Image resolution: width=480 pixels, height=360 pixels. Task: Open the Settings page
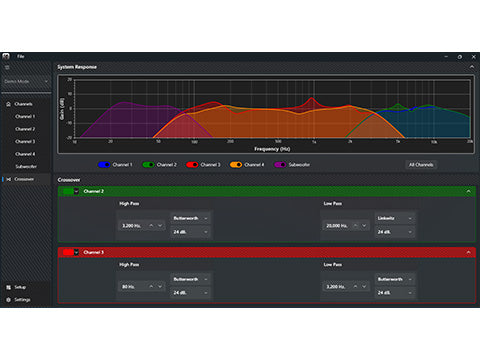tap(22, 300)
